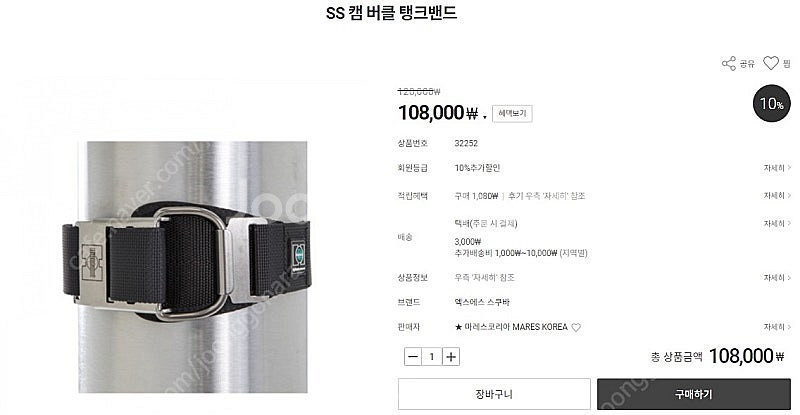Screen dimensions: 800x415
Task: Click the quantity input field
Action: tap(432, 356)
